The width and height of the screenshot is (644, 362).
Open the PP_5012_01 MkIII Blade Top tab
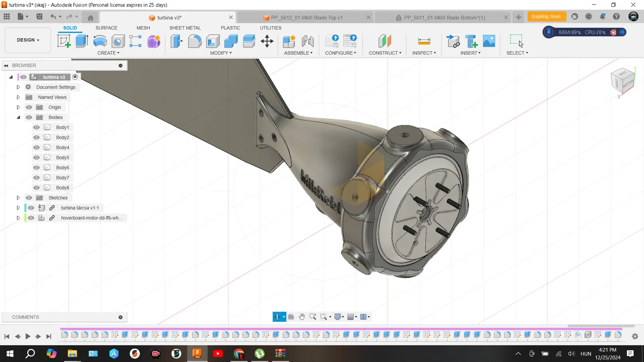[x=306, y=18]
